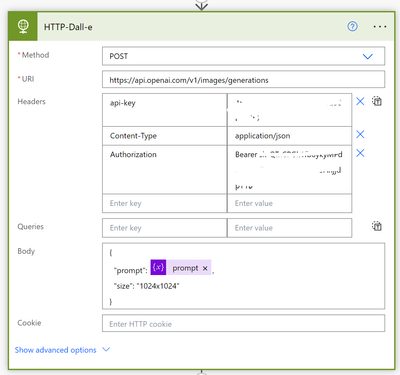Click the empty Headers Enter key field

pos(164,203)
